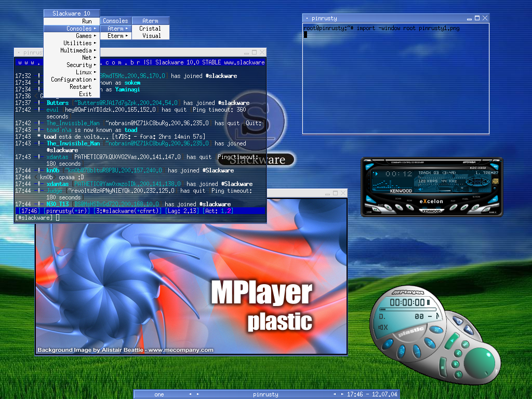Click the blue eject button on MPlayer skin
The height and width of the screenshot is (399, 532).
point(469,330)
